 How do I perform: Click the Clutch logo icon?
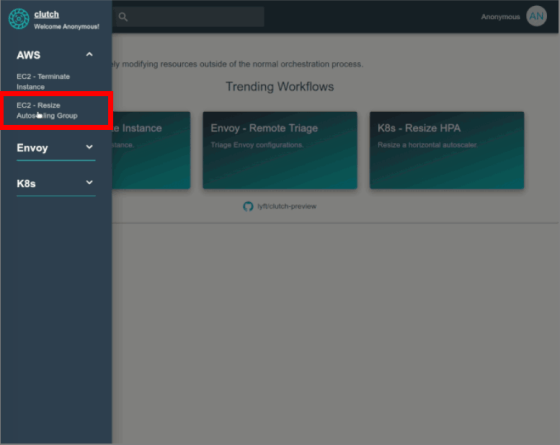tap(19, 19)
